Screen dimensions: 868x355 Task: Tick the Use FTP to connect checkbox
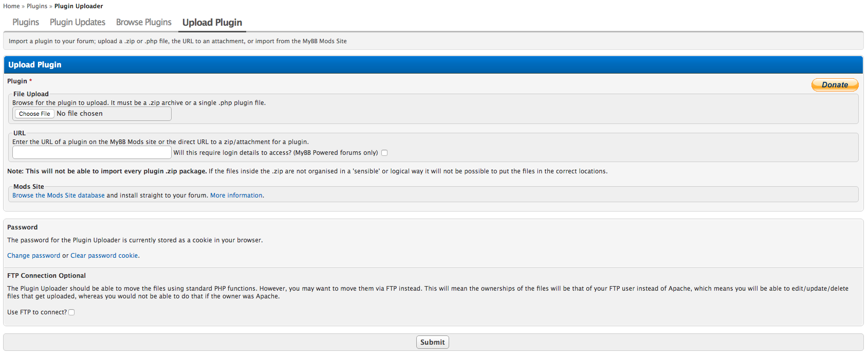(71, 312)
